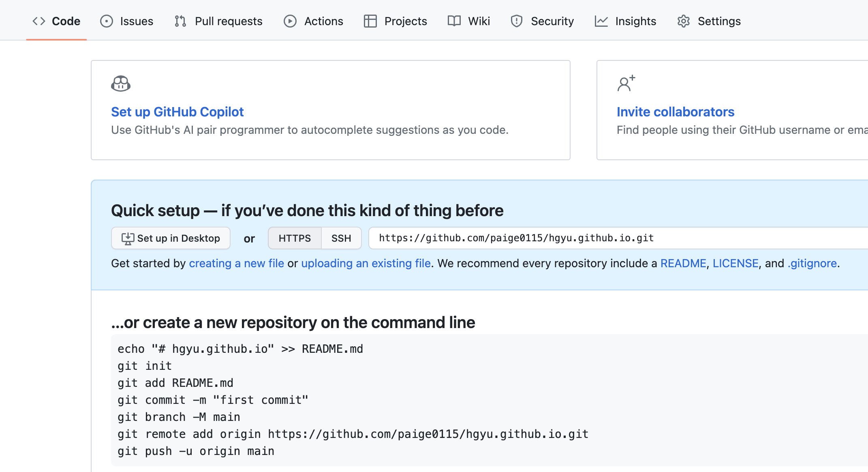Image resolution: width=868 pixels, height=472 pixels.
Task: Go to the Settings tab
Action: pyautogui.click(x=719, y=21)
